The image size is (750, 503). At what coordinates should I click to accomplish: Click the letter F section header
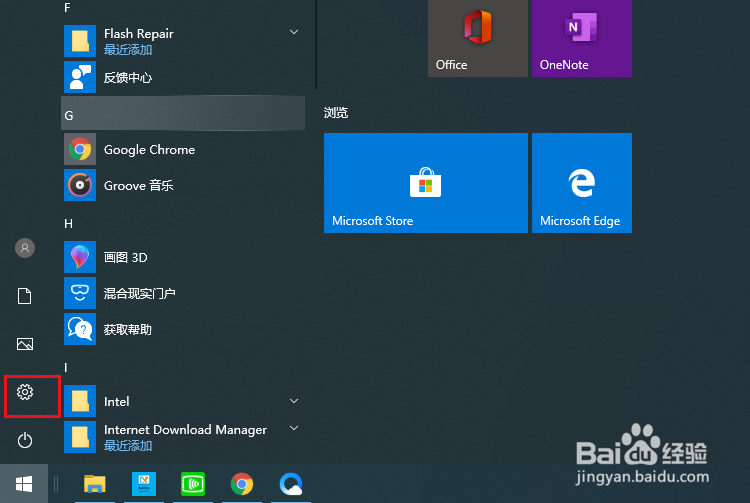click(x=67, y=8)
